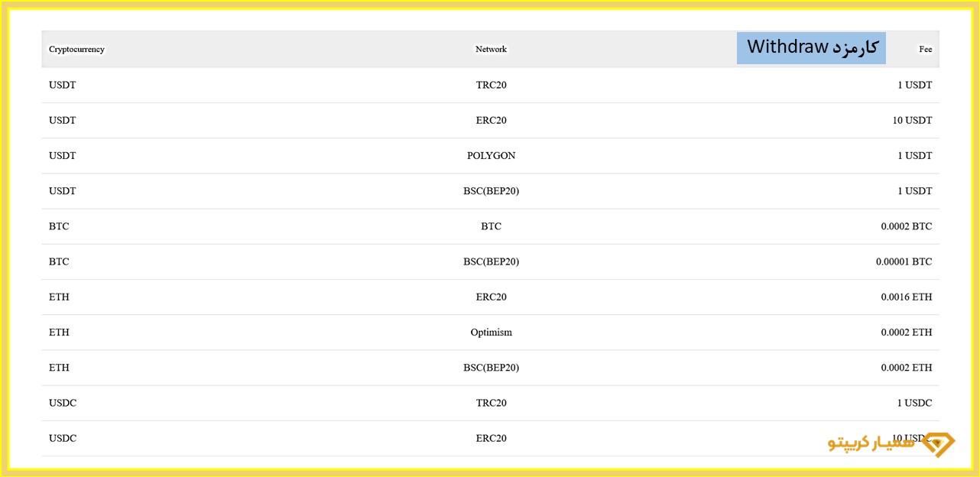Click the 0.00001 BTC fee value

pos(904,261)
